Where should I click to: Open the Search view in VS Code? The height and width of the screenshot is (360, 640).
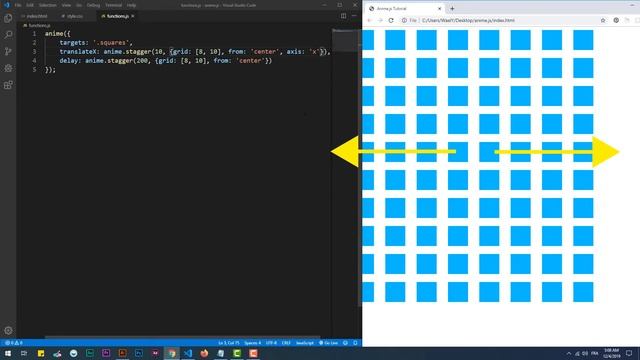point(8,35)
